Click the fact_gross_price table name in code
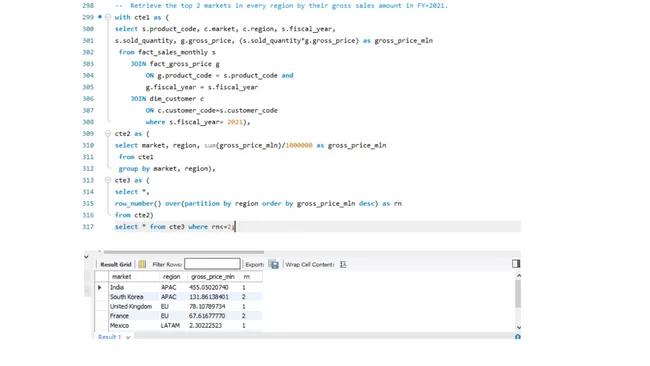 [x=181, y=64]
